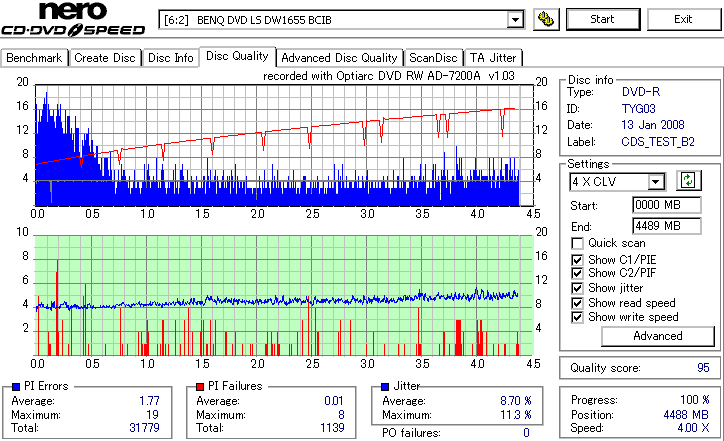Click the Start button
Viewport: 724px width, 441px height.
(603, 19)
